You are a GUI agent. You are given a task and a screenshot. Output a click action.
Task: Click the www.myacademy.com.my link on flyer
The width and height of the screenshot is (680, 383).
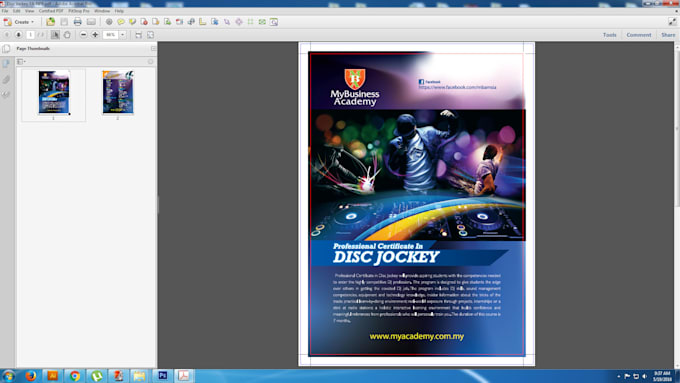tap(416, 336)
